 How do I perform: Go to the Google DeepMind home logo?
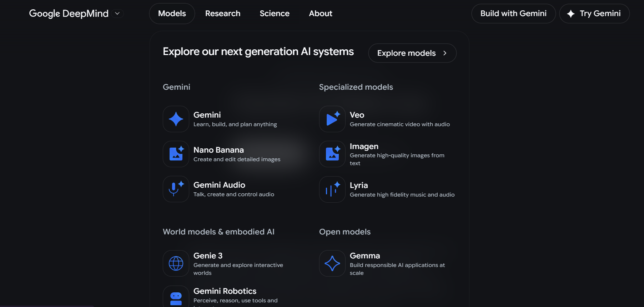[69, 14]
